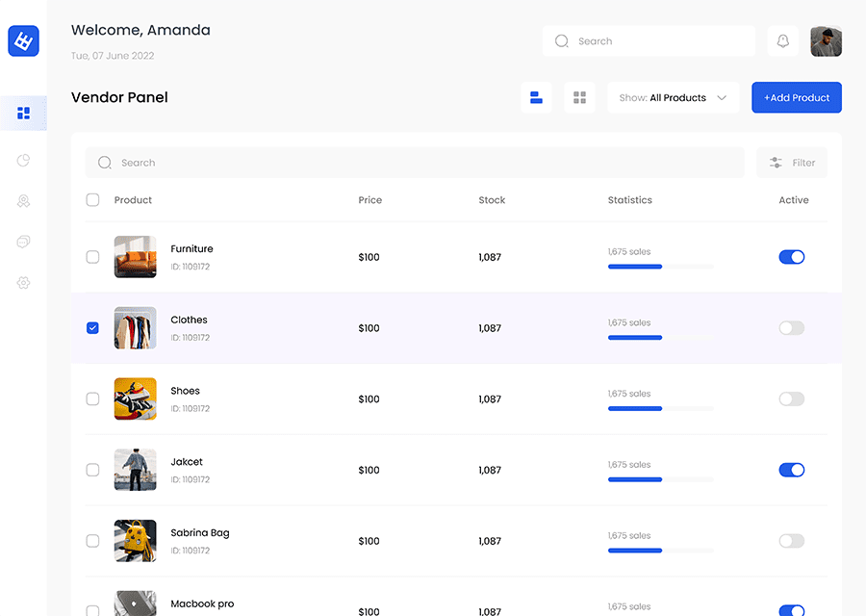Disable the Furniture active toggle
Viewport: 866px width, 616px height.
tap(792, 257)
